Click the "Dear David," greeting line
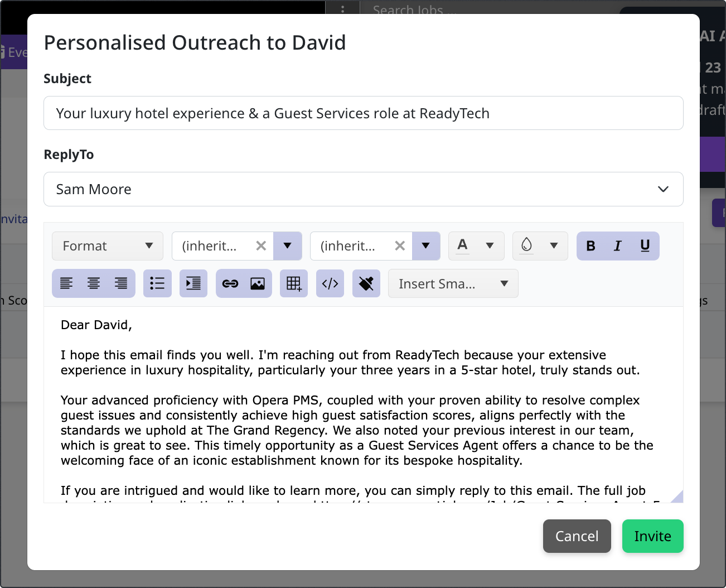This screenshot has height=588, width=726. tap(96, 325)
